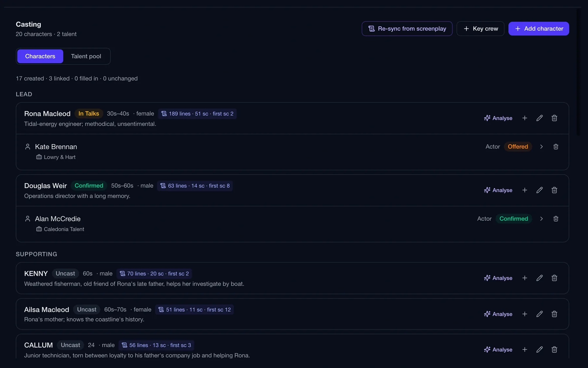Add talent to Rona Macleod with plus icon
The height and width of the screenshot is (368, 588).
point(525,118)
